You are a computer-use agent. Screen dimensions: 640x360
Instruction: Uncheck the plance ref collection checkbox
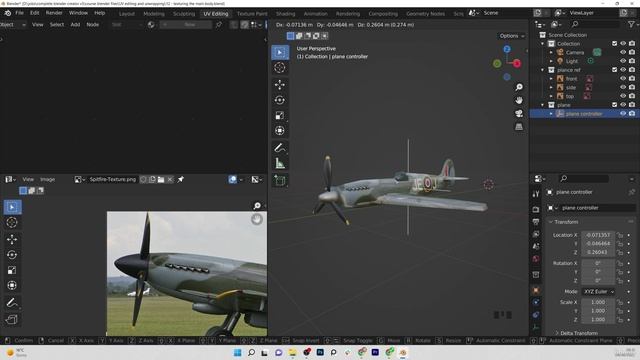pyautogui.click(x=614, y=70)
